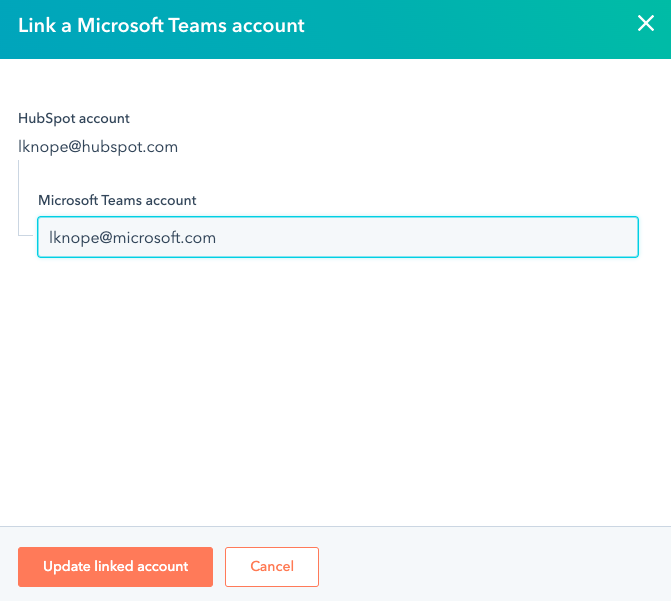The image size is (671, 601).
Task: Click the gray footer bar right of Cancel
Action: tap(490, 566)
